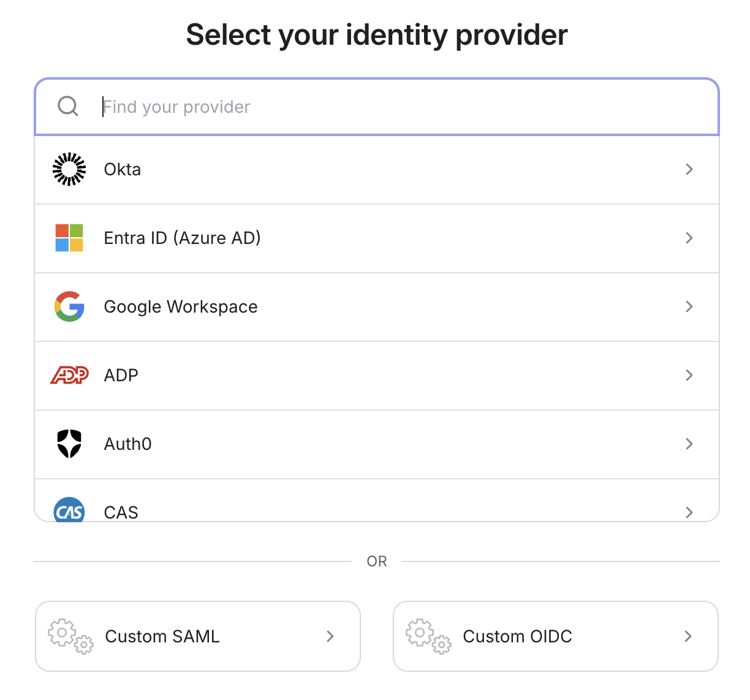
Task: Click the chevron next to Google Workspace
Action: [x=689, y=306]
